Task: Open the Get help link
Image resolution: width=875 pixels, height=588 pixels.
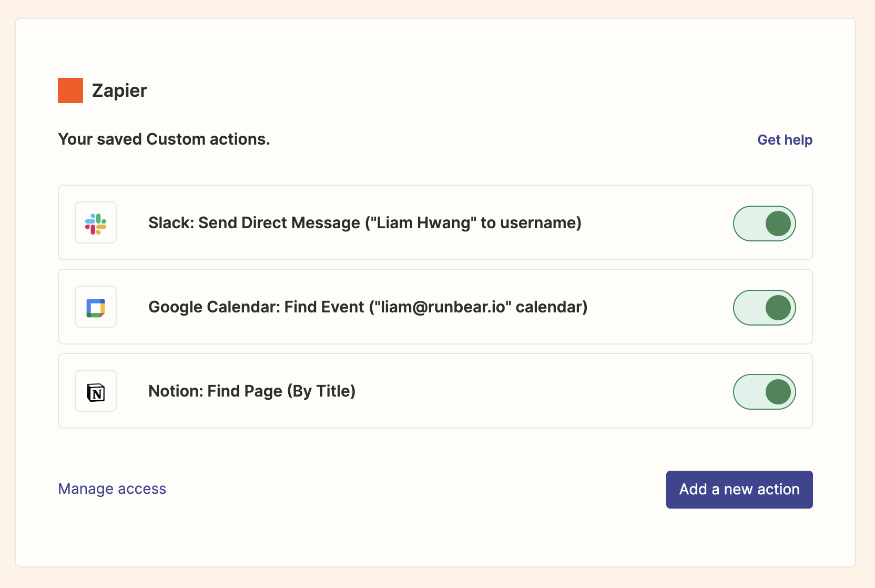Action: [785, 140]
